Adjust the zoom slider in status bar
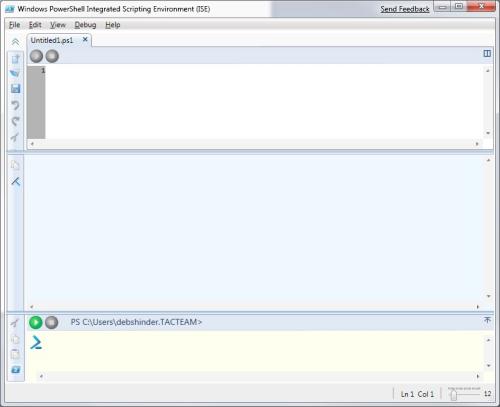Viewport: 500px width, 407px height. coord(453,395)
